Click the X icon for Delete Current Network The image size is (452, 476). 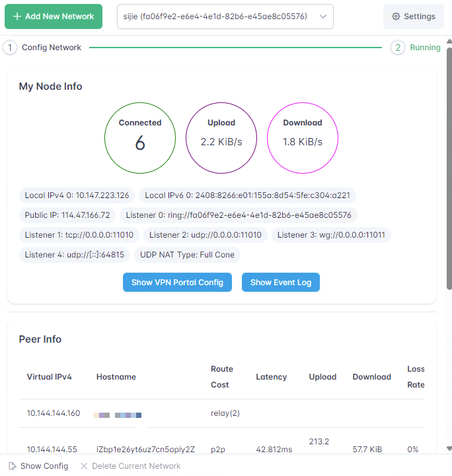tap(84, 466)
